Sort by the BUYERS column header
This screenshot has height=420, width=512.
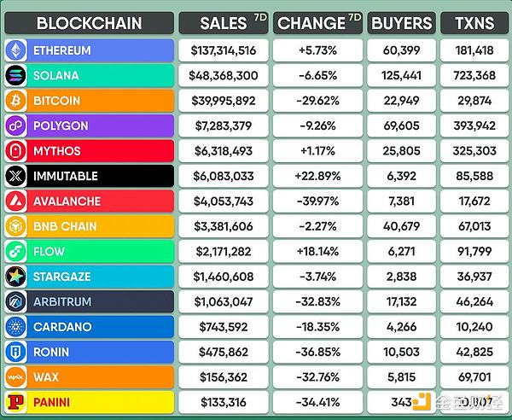tap(401, 23)
